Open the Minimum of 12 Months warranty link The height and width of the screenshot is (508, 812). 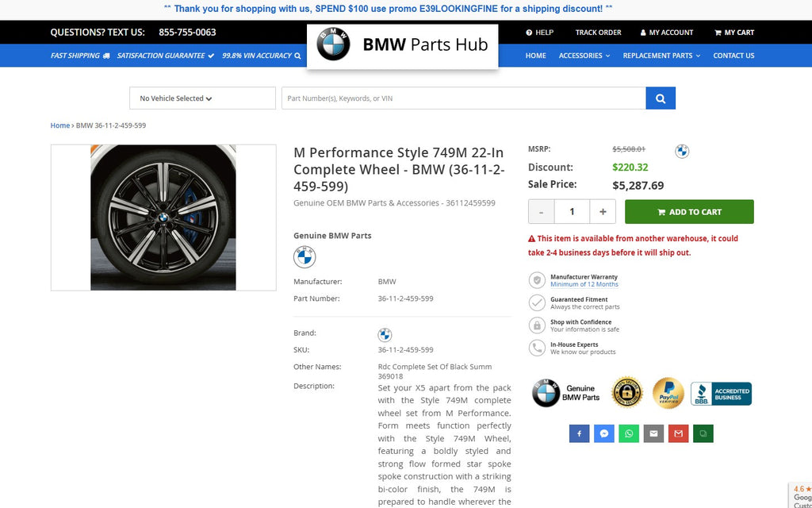tap(584, 285)
